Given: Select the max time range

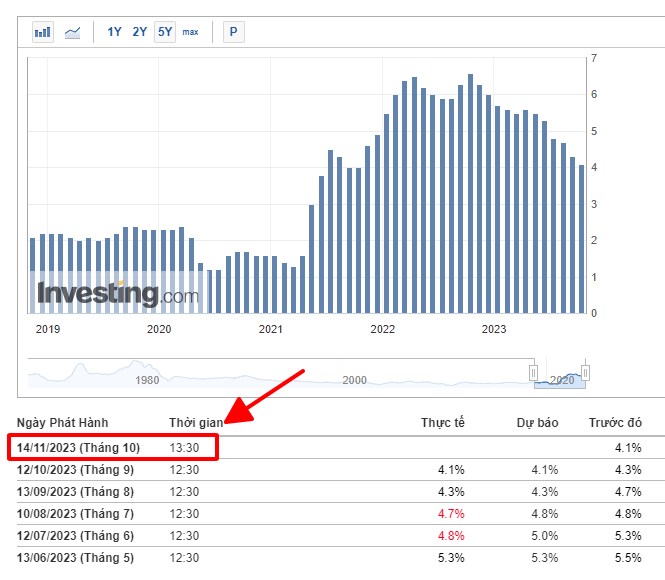Looking at the screenshot, I should (x=190, y=32).
